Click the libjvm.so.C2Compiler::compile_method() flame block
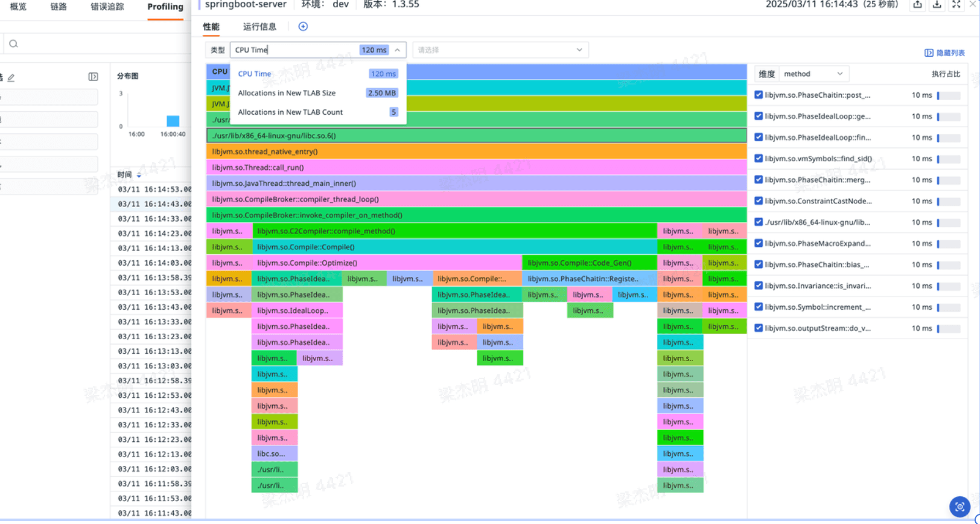Image resolution: width=980 pixels, height=524 pixels. click(454, 231)
